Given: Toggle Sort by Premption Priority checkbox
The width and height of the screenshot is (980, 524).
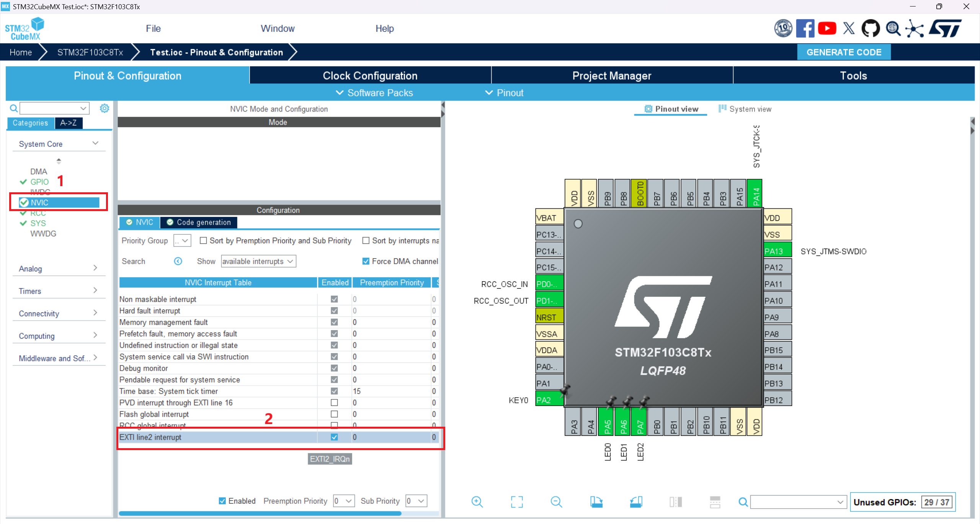Looking at the screenshot, I should click(x=203, y=241).
